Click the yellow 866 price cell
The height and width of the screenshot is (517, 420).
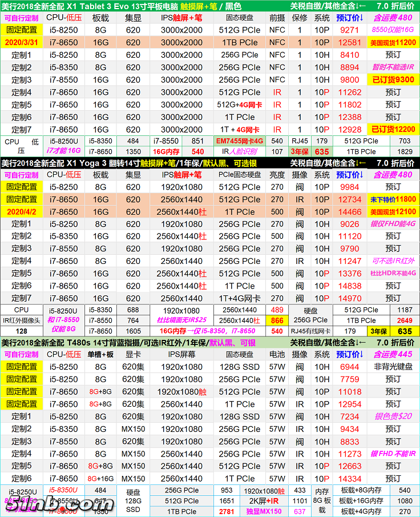point(277,321)
